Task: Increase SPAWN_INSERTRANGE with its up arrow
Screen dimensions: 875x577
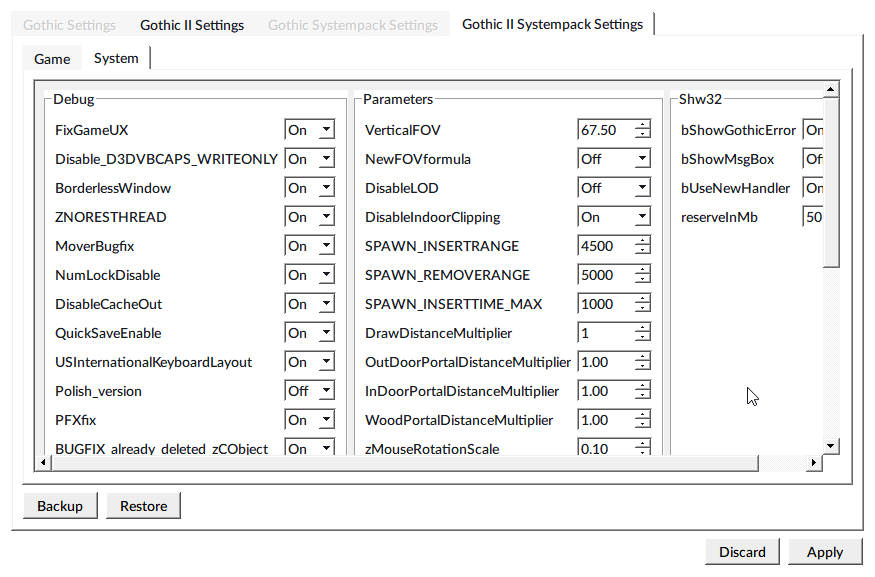Action: point(642,241)
